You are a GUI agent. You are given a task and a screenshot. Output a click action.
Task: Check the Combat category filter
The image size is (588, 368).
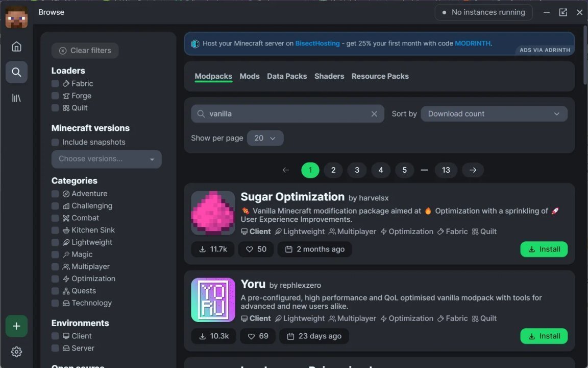click(55, 218)
